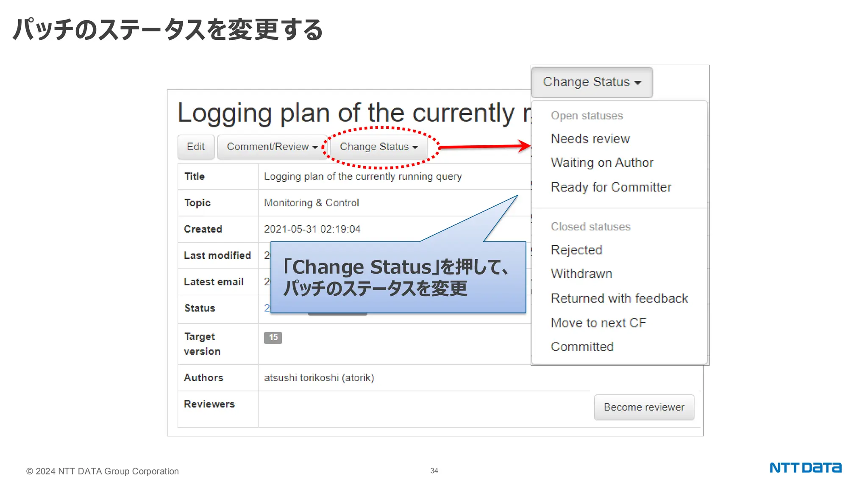Click the blue callout bubble
Screen dimensions: 868x488
(398, 277)
